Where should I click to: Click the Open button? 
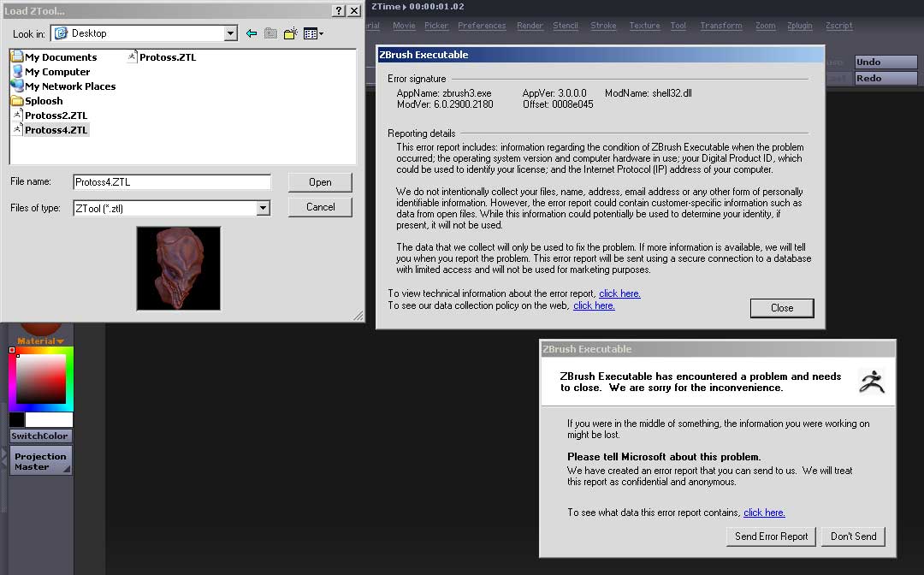320,182
